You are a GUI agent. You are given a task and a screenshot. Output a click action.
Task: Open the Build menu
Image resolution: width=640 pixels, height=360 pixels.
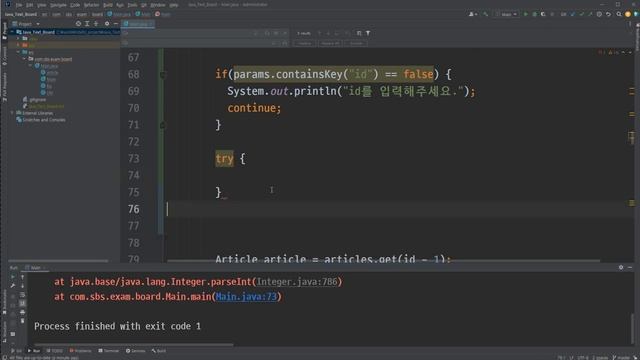[x=108, y=5]
